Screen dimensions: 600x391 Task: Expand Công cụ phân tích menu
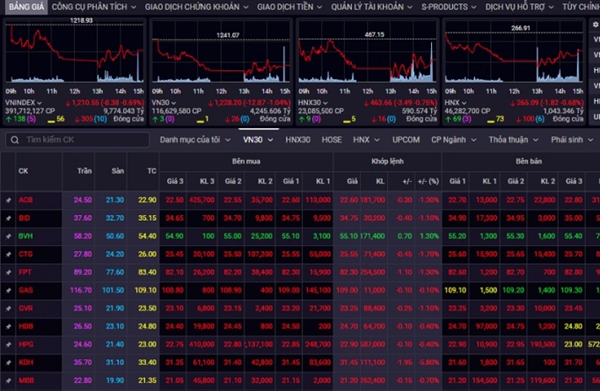point(94,7)
